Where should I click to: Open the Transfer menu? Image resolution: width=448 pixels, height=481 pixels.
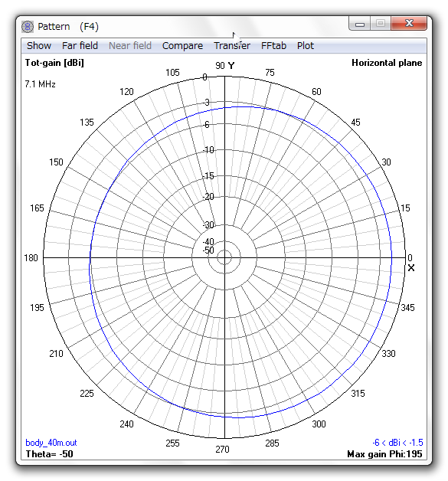click(232, 46)
